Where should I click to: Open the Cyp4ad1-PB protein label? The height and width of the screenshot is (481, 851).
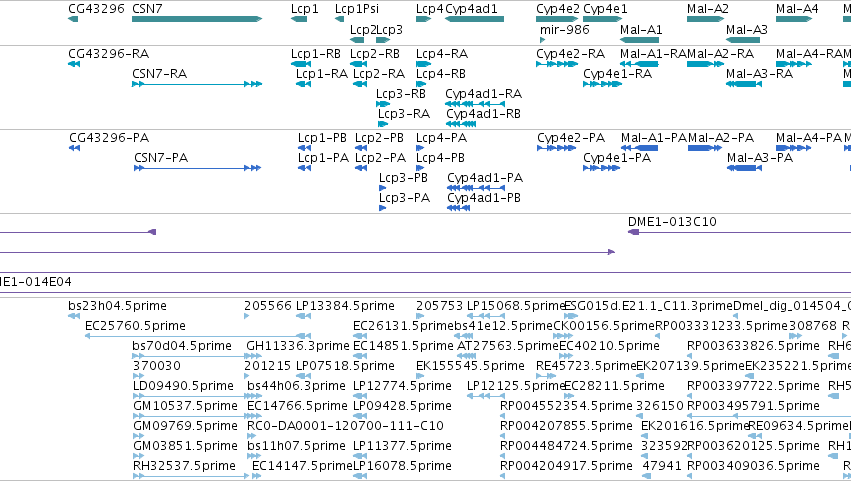click(x=484, y=198)
